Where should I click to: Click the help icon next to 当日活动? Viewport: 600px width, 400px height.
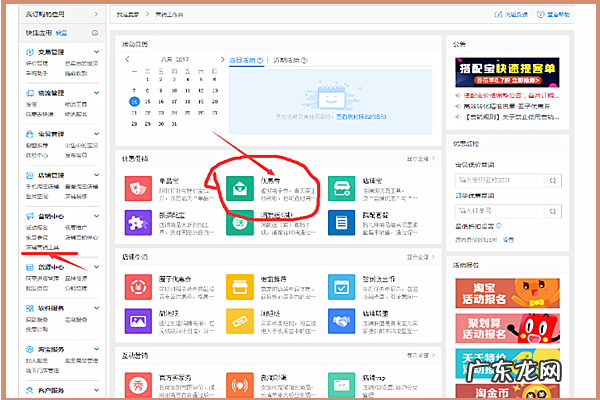(260, 60)
